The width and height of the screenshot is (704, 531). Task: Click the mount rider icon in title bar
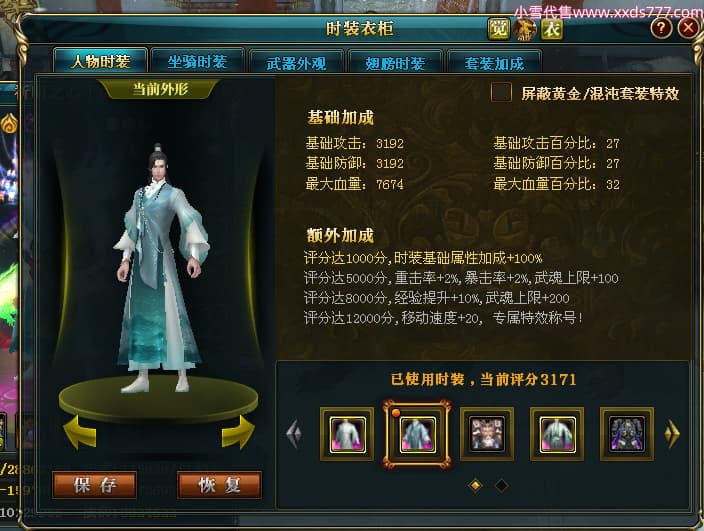525,30
